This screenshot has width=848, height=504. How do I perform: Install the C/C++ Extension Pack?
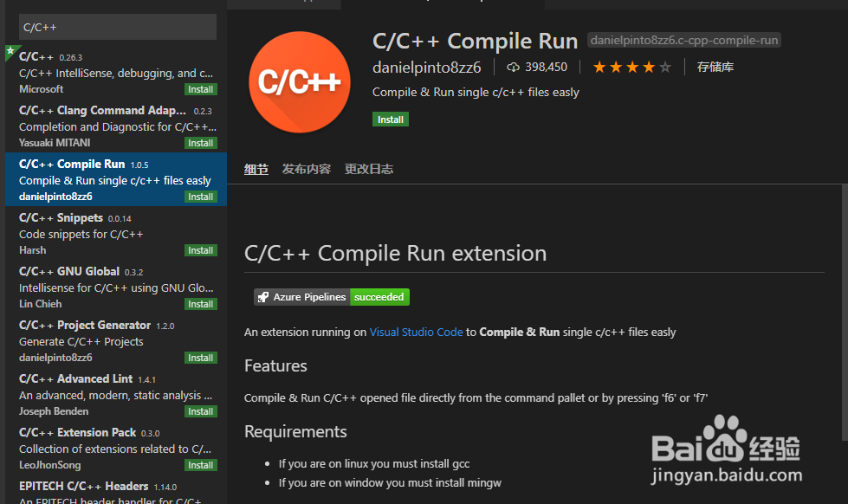pyautogui.click(x=201, y=464)
